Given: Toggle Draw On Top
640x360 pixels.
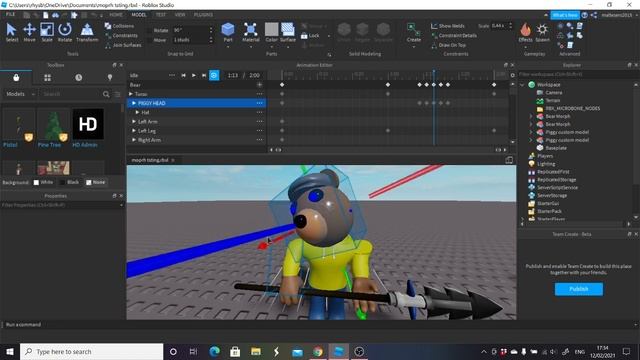Looking at the screenshot, I should point(449,45).
